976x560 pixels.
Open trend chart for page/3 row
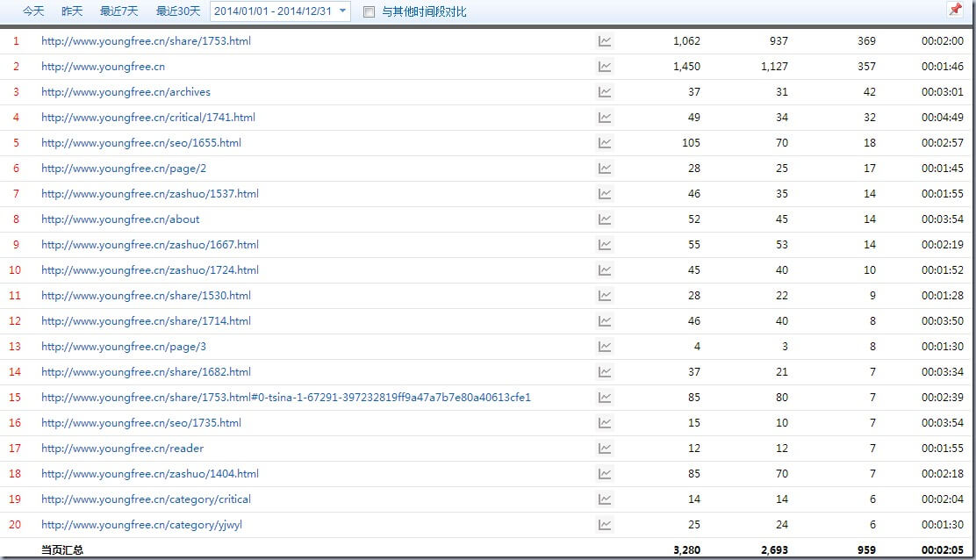point(605,348)
